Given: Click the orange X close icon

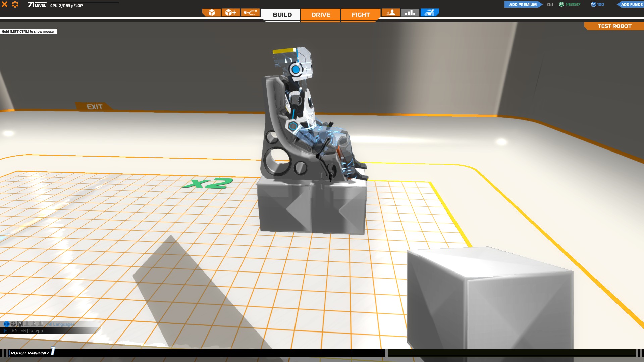Looking at the screenshot, I should [5, 4].
